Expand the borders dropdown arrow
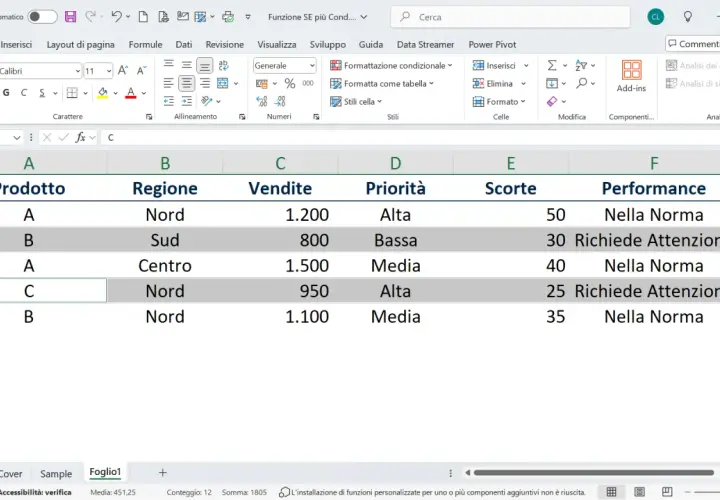Screen dimensions: 720x500 (85, 93)
